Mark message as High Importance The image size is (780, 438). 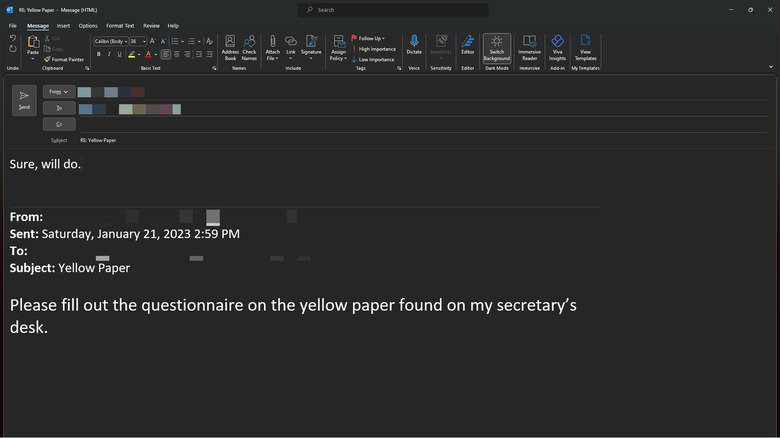pos(373,49)
